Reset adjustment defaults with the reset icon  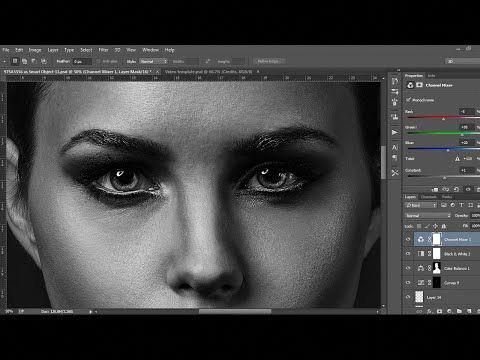tap(457, 189)
